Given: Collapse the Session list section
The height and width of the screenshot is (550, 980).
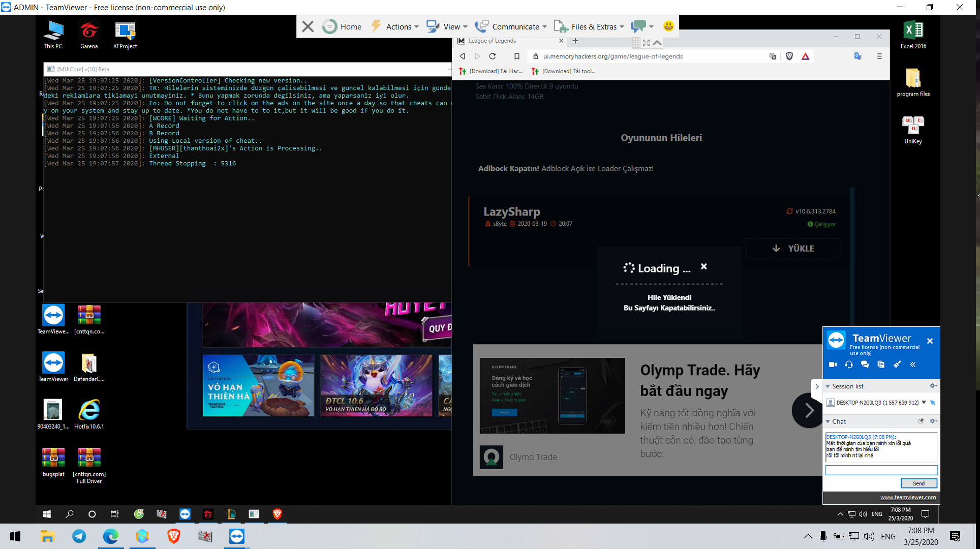Looking at the screenshot, I should [828, 386].
